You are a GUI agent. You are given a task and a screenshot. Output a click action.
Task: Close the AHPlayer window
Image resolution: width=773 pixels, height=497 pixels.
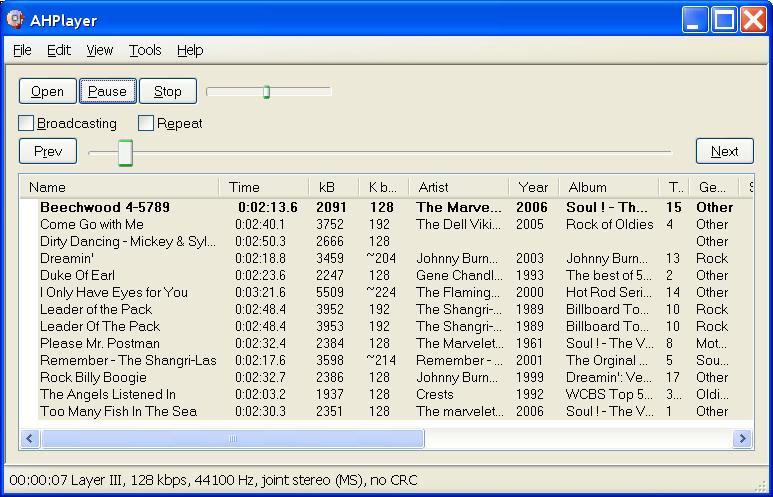coord(754,20)
